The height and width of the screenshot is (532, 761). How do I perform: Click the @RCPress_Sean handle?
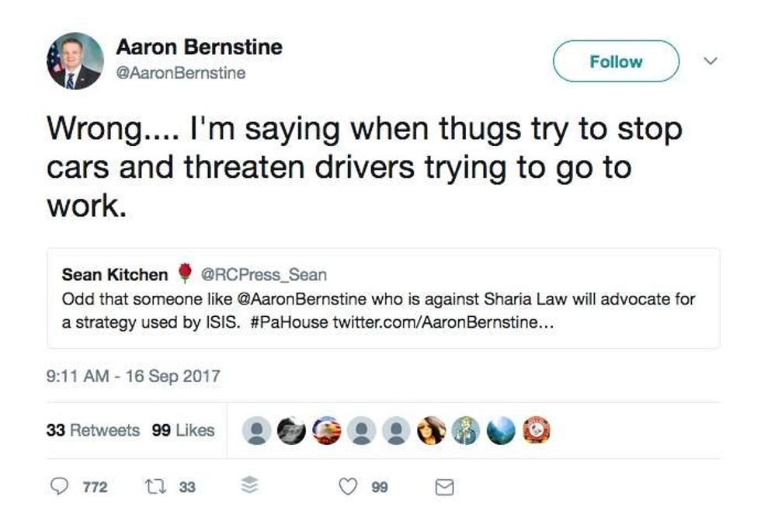(264, 274)
